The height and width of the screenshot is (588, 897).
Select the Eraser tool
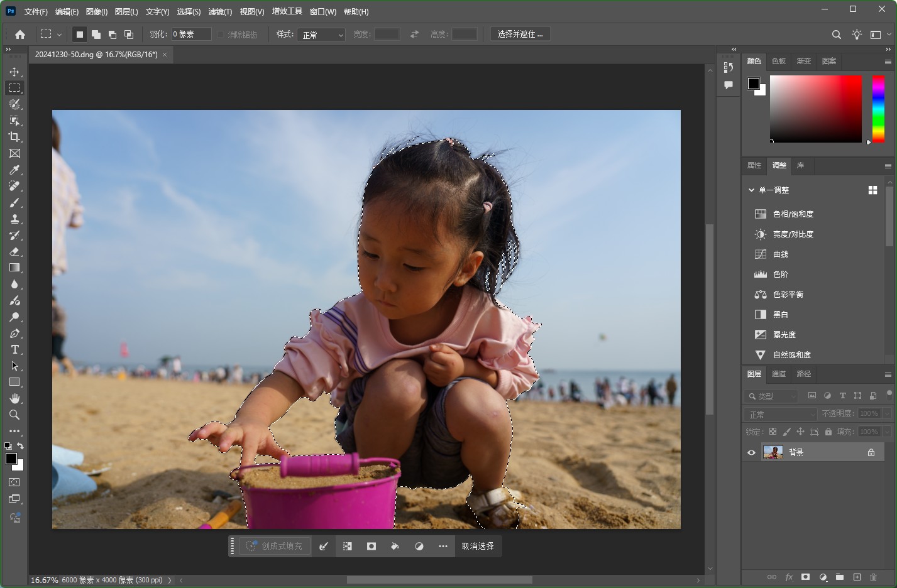click(x=14, y=251)
